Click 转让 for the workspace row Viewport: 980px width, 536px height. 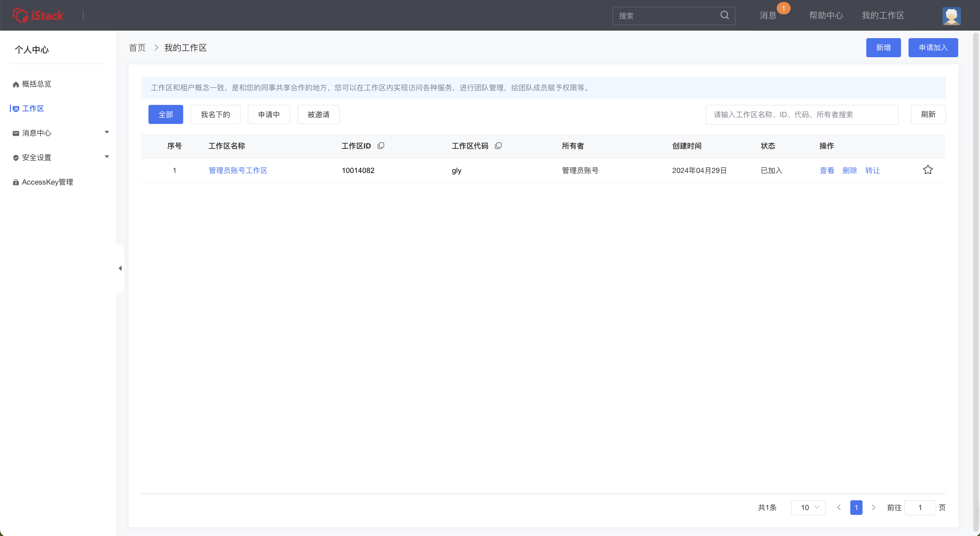(872, 170)
